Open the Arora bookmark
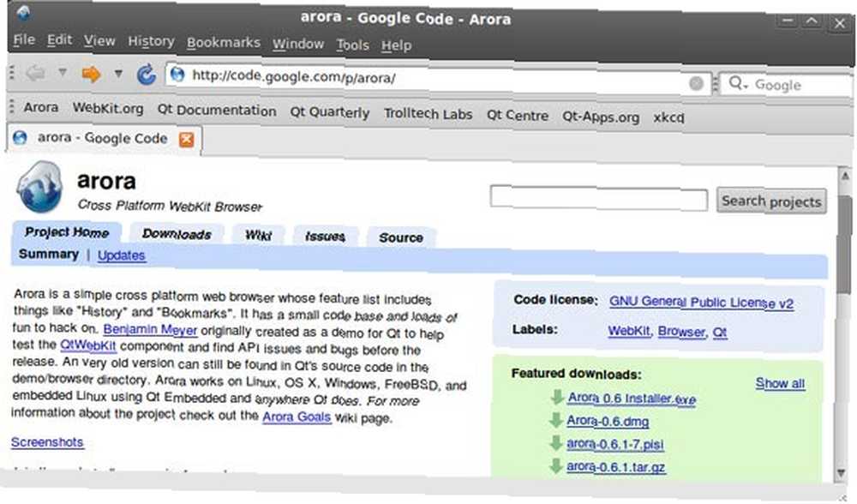 pyautogui.click(x=41, y=107)
